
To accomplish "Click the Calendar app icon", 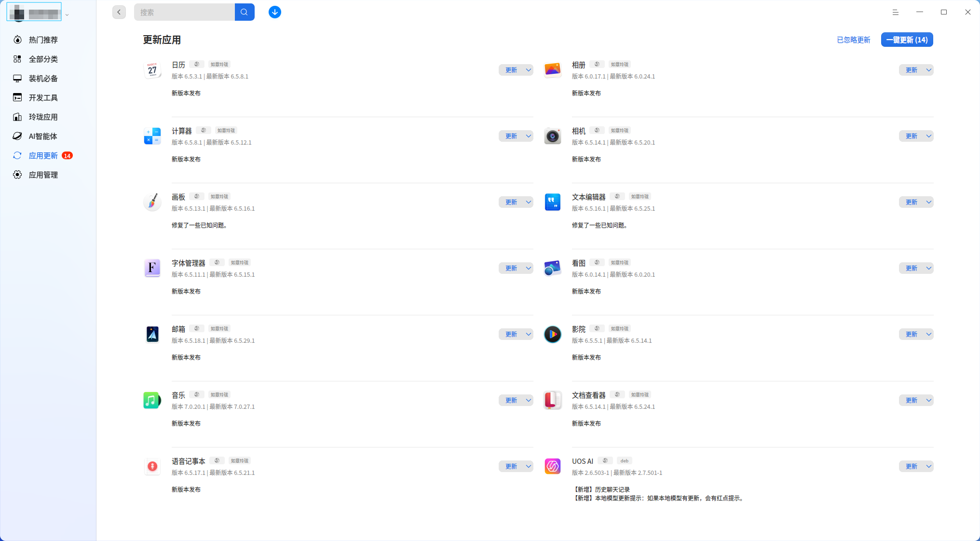I will [x=152, y=70].
